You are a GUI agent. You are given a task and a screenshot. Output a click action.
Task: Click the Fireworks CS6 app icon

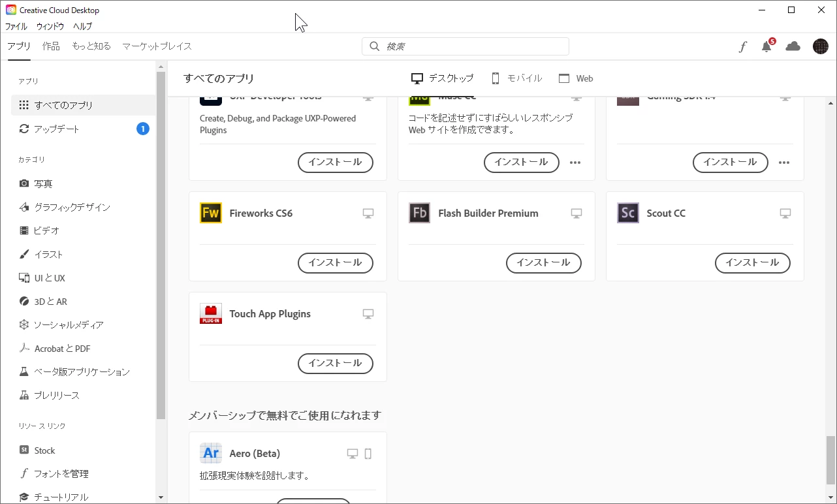click(x=211, y=213)
